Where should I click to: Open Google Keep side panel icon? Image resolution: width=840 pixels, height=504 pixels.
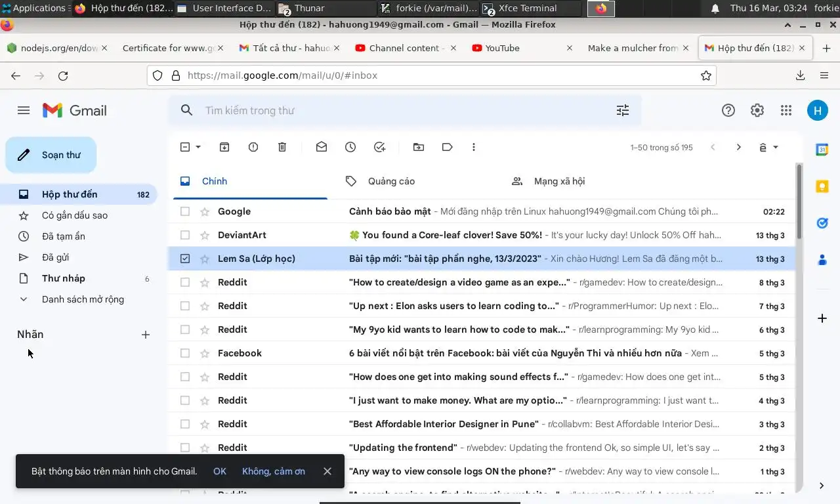822,186
